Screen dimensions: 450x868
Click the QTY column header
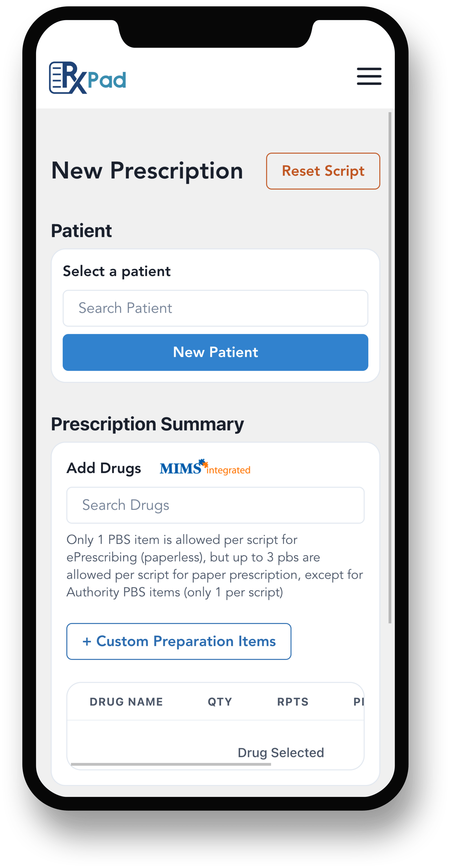point(220,702)
